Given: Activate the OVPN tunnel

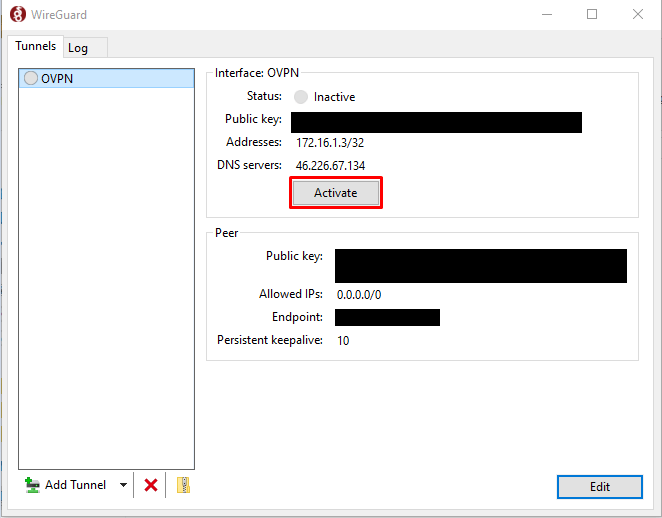Looking at the screenshot, I should pyautogui.click(x=336, y=193).
